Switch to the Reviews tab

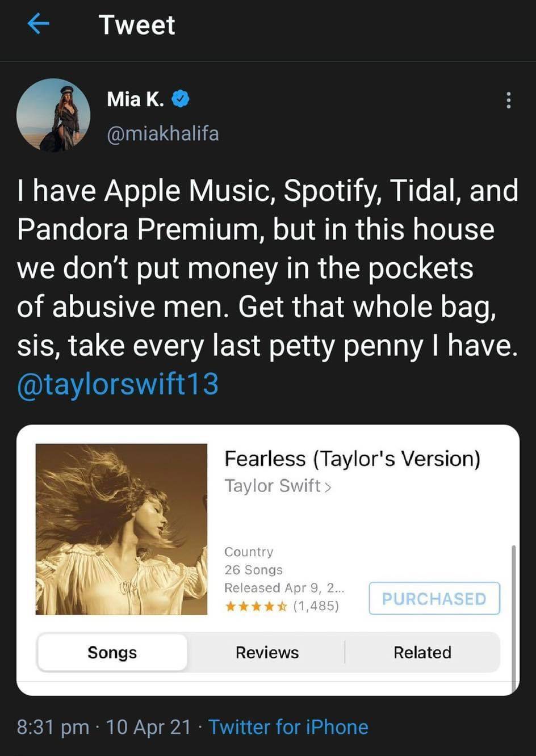[x=267, y=653]
